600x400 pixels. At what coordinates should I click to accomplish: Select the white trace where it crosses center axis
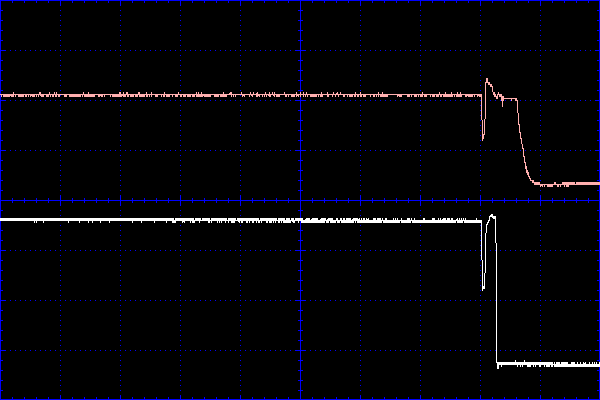pyautogui.click(x=300, y=219)
